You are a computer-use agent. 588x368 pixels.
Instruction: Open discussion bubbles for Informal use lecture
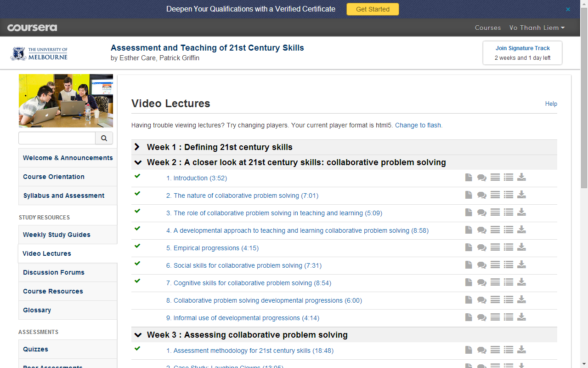click(x=481, y=317)
